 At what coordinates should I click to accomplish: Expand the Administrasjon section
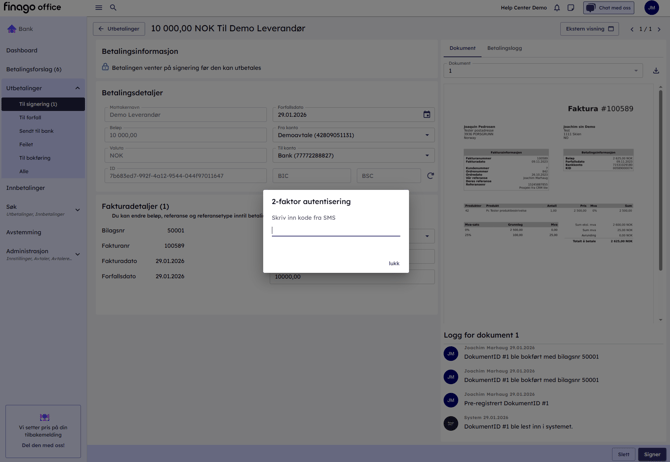[x=77, y=254]
